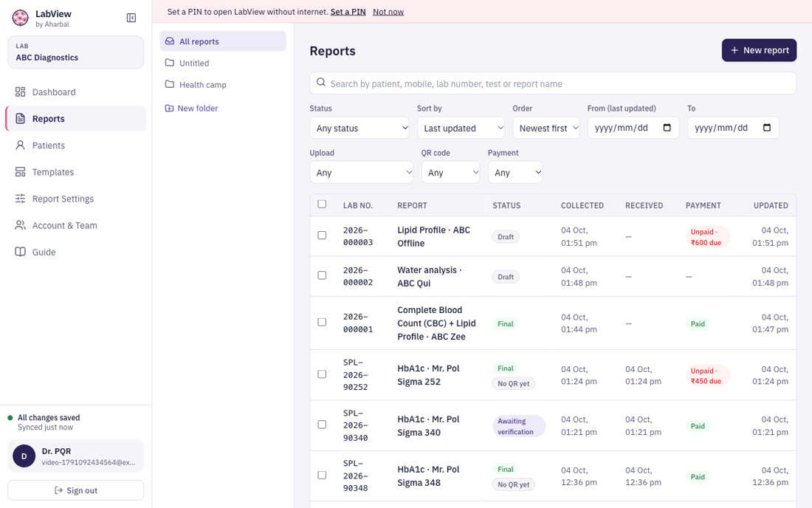The image size is (812, 508).
Task: Click the Sign out button
Action: 75,490
